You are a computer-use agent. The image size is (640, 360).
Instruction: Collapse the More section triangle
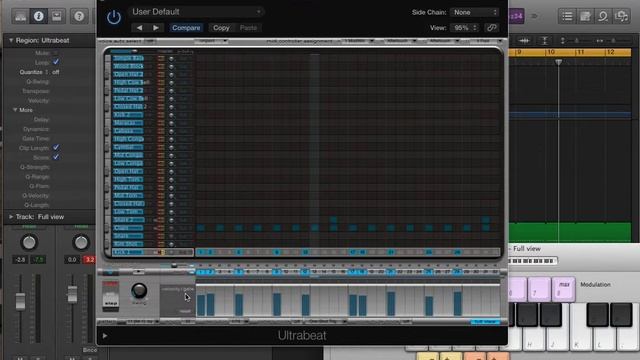click(15, 110)
